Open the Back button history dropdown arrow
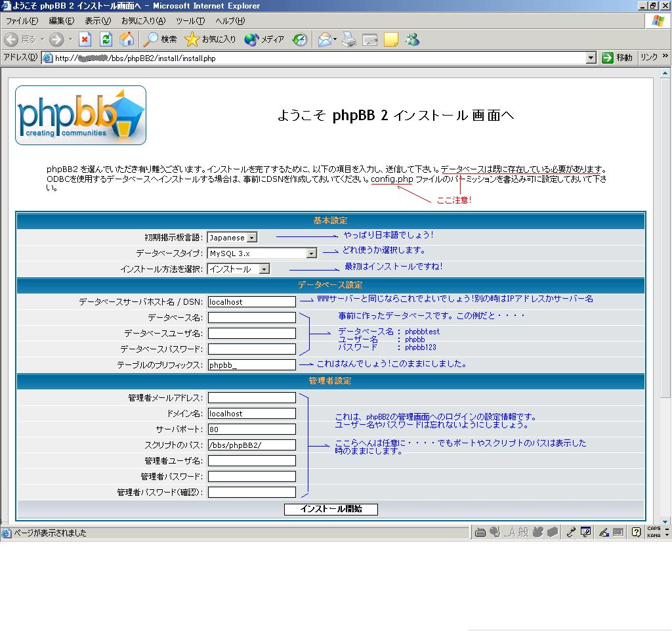This screenshot has width=672, height=637. point(43,39)
